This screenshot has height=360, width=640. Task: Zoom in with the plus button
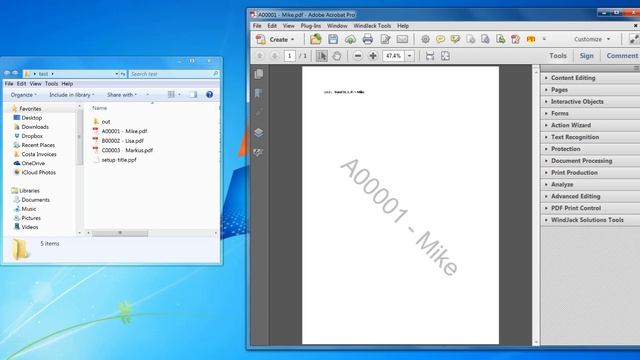pyautogui.click(x=373, y=56)
